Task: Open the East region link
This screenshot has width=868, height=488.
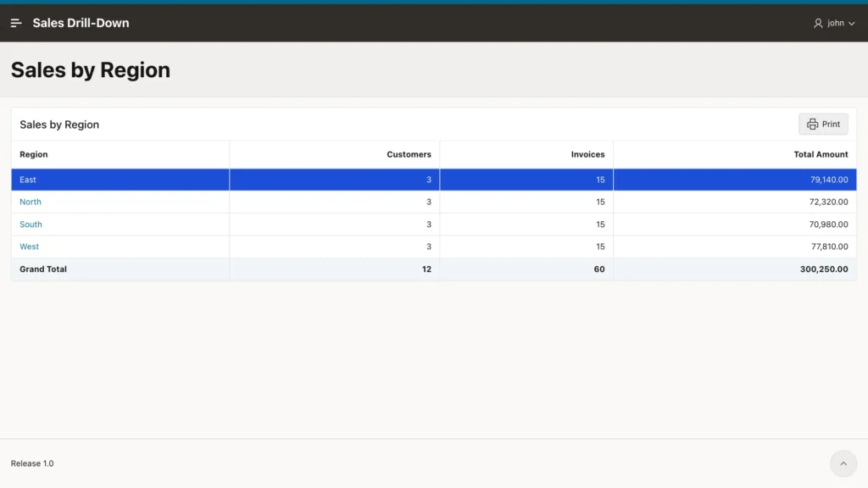Action: coord(28,180)
